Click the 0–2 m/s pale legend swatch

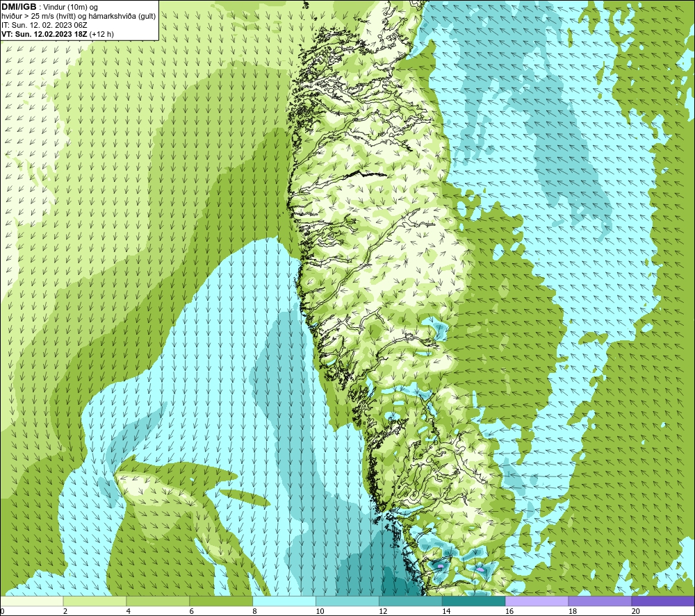32,601
